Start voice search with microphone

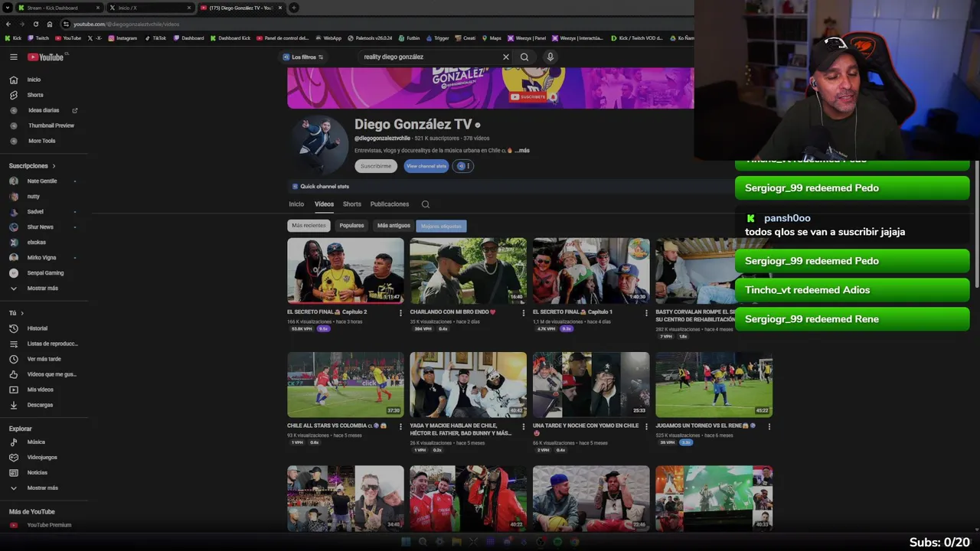pyautogui.click(x=550, y=57)
